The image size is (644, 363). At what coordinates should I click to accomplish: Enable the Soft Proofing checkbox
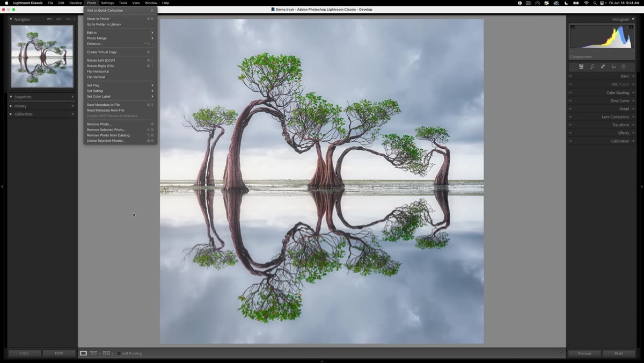(119, 353)
